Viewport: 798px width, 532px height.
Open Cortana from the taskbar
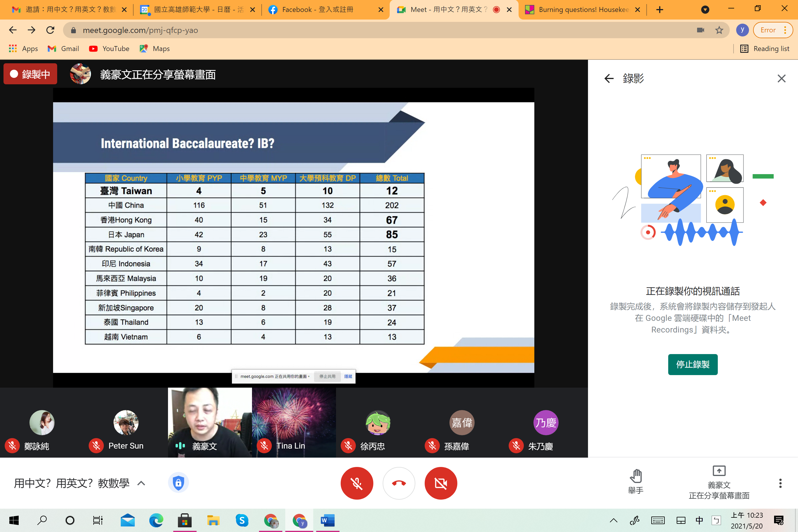[x=70, y=520]
